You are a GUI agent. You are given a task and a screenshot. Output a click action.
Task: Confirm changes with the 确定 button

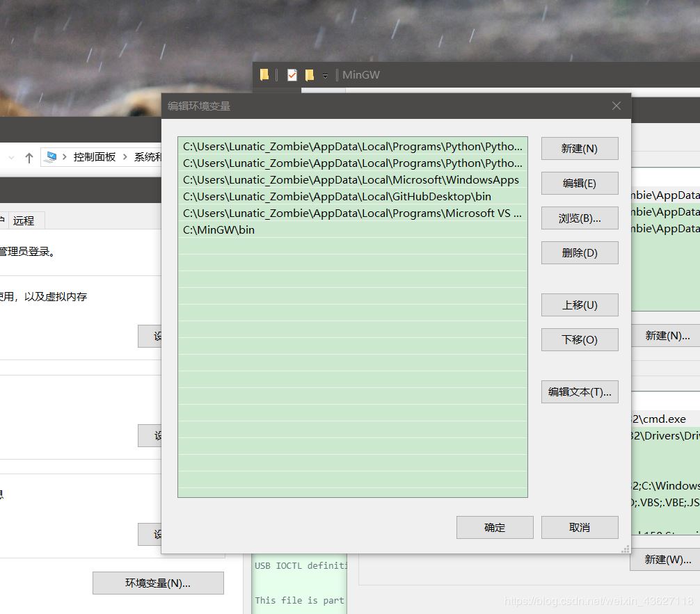[x=495, y=527]
